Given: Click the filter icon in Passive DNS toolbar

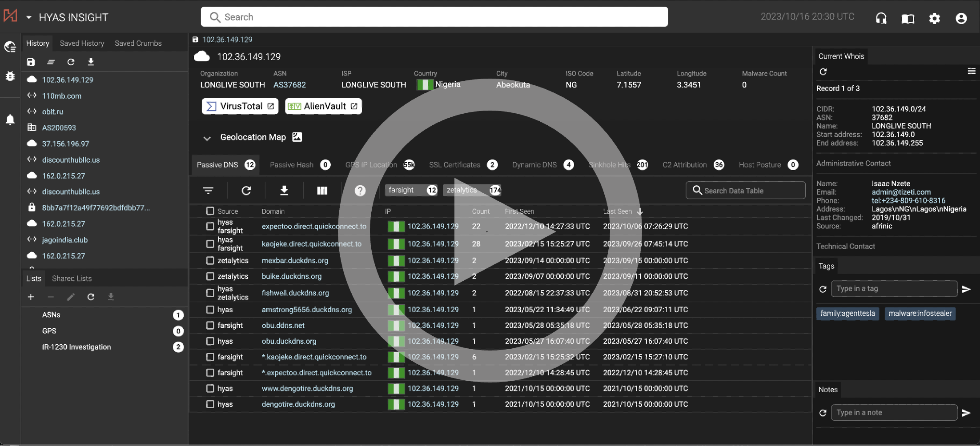Looking at the screenshot, I should point(208,191).
